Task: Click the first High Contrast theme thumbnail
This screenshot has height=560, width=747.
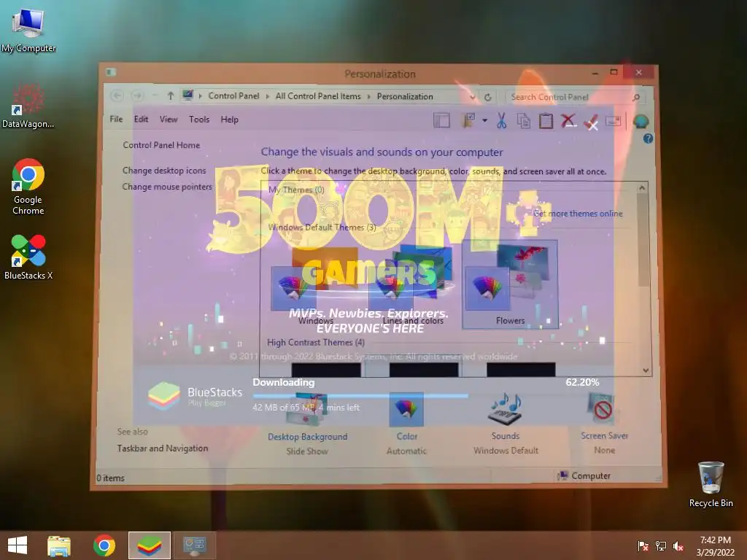Action: 326,370
